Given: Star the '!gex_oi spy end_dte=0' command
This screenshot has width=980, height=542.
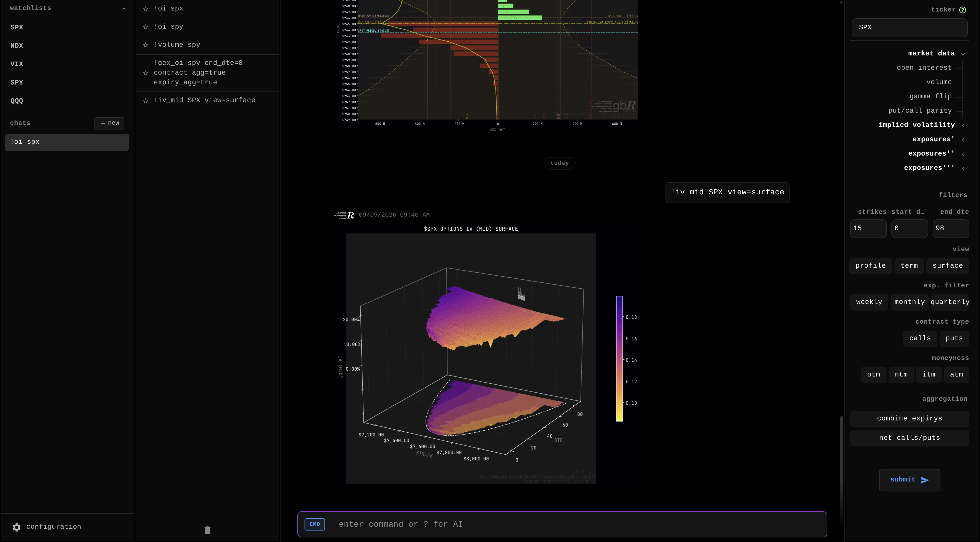Looking at the screenshot, I should coord(145,73).
